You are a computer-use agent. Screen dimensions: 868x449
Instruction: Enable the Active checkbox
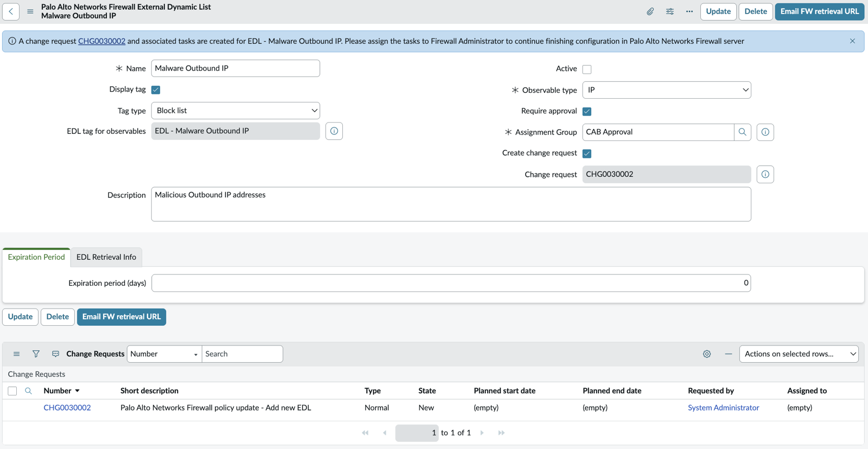(587, 69)
